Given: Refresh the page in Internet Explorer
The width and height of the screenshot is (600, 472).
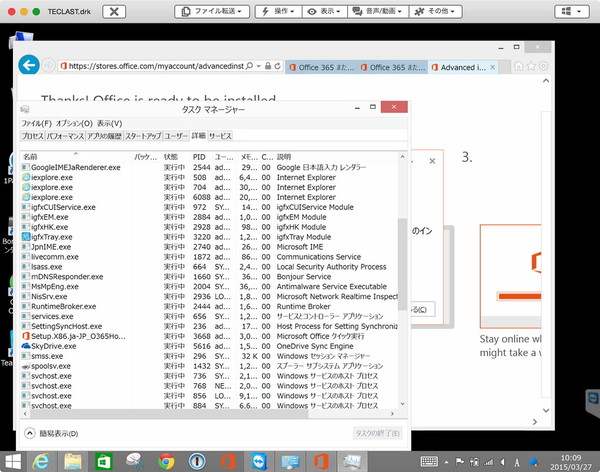Looking at the screenshot, I should [x=278, y=66].
